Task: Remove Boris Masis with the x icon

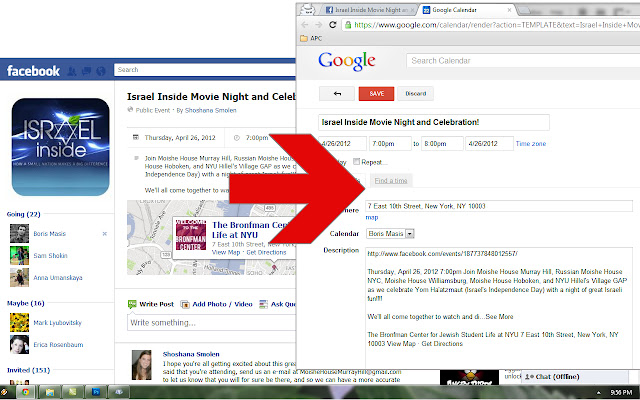Action: tap(104, 234)
